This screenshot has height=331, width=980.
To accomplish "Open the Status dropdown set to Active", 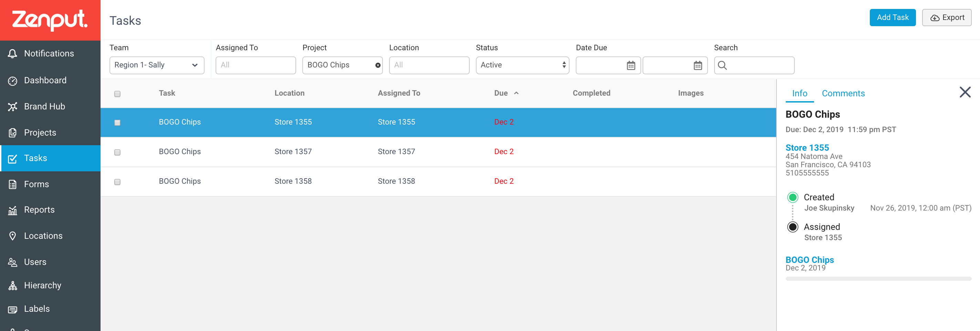I will [x=522, y=65].
